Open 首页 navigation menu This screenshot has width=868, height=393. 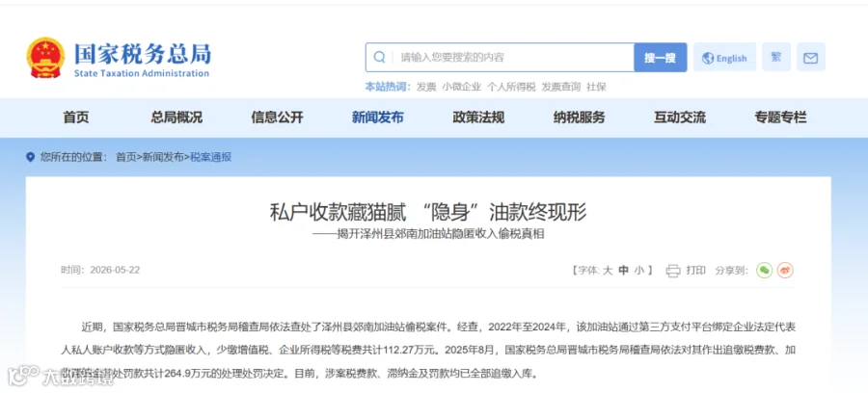(x=76, y=118)
